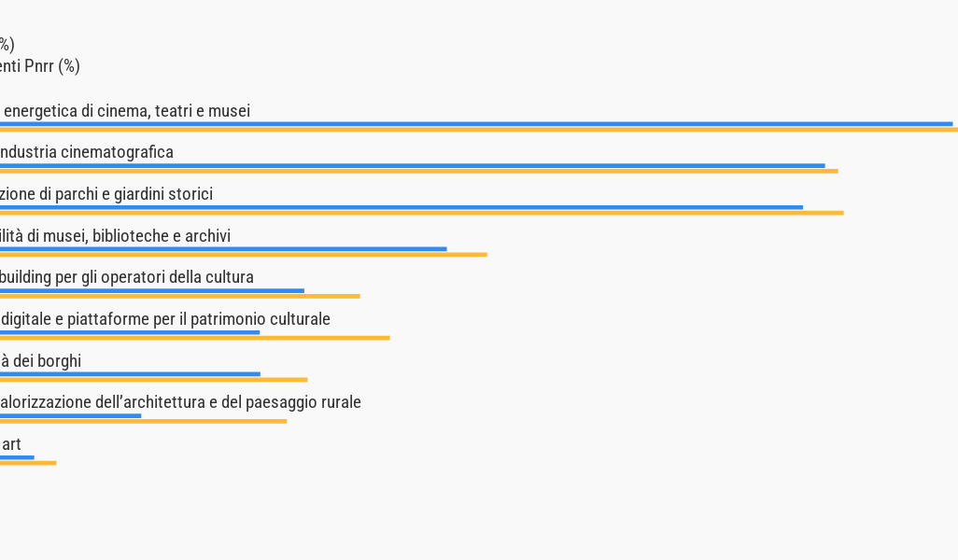
Task: Click orange bar for operatori della cultura
Action: (179, 297)
